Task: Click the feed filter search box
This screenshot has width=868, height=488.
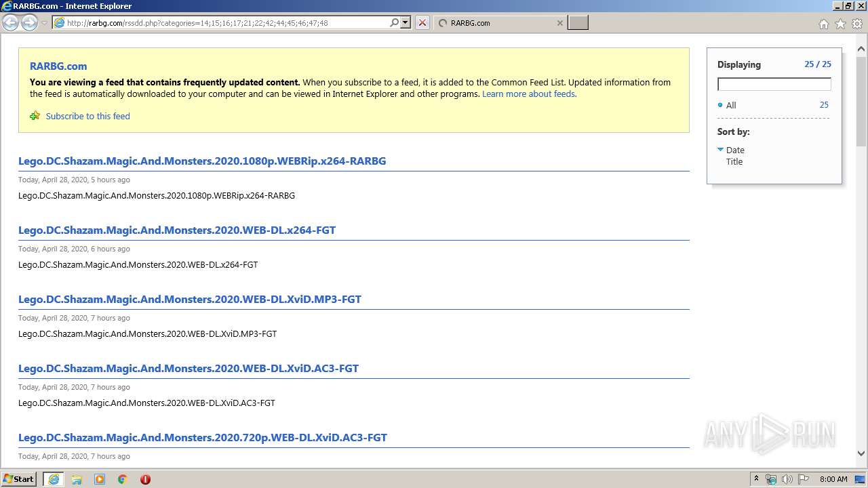Action: coord(774,84)
